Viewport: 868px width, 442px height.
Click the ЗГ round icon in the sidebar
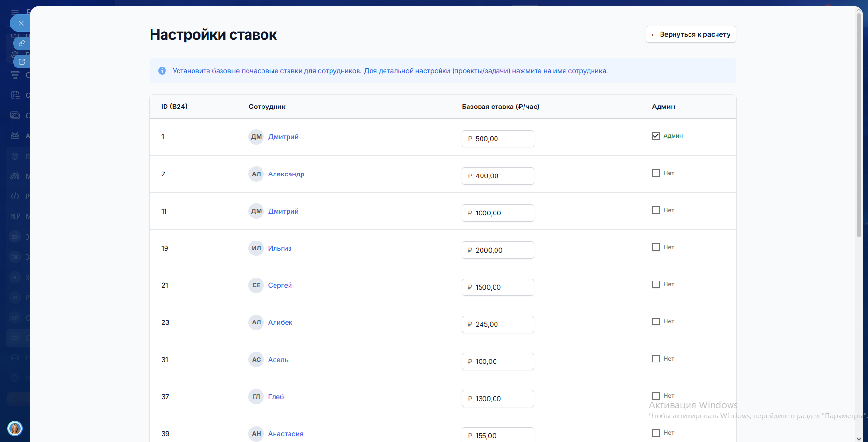pos(15,277)
